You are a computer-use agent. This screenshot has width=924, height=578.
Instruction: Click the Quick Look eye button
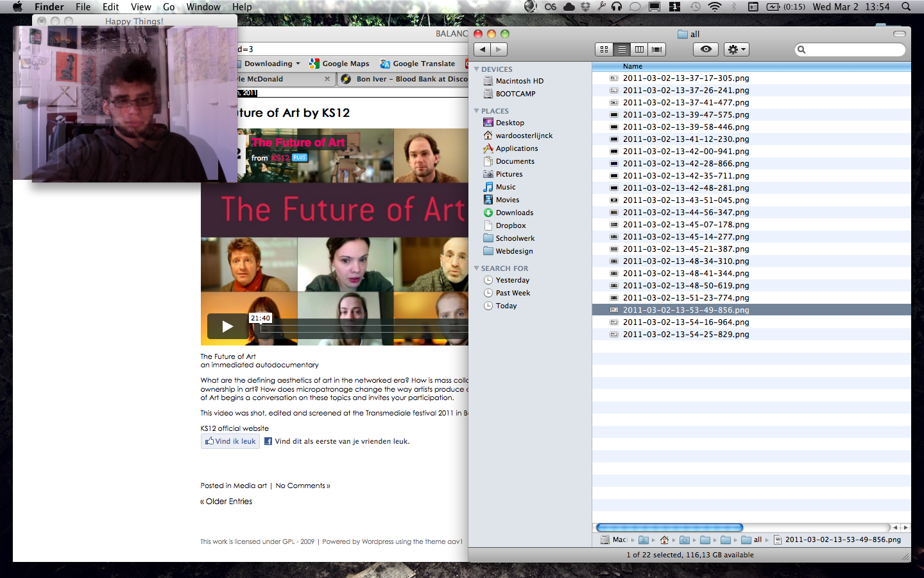coord(706,49)
